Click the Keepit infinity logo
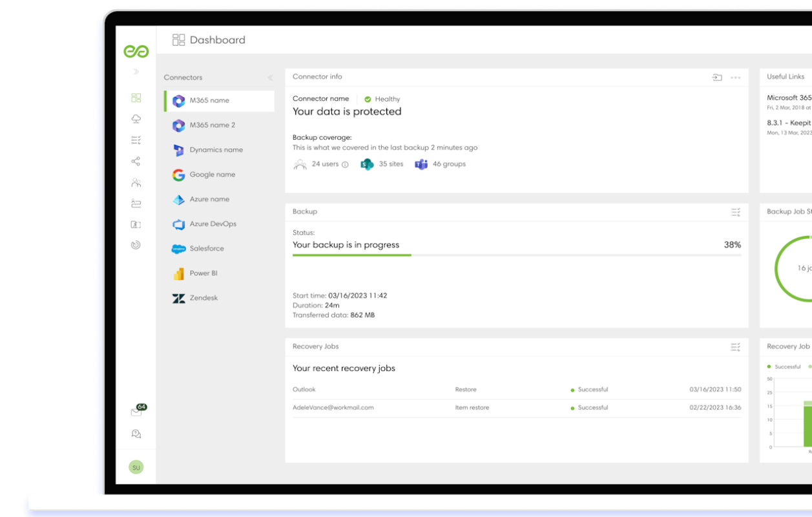The height and width of the screenshot is (517, 812). coord(136,52)
